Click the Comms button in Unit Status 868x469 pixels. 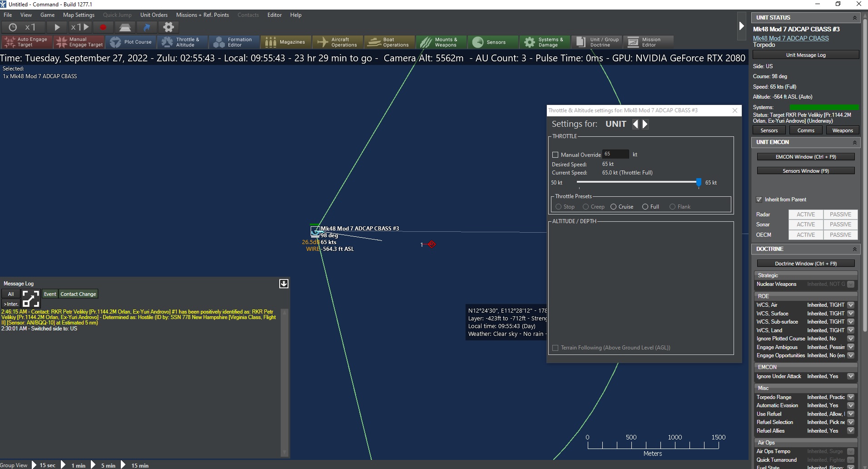(x=806, y=130)
